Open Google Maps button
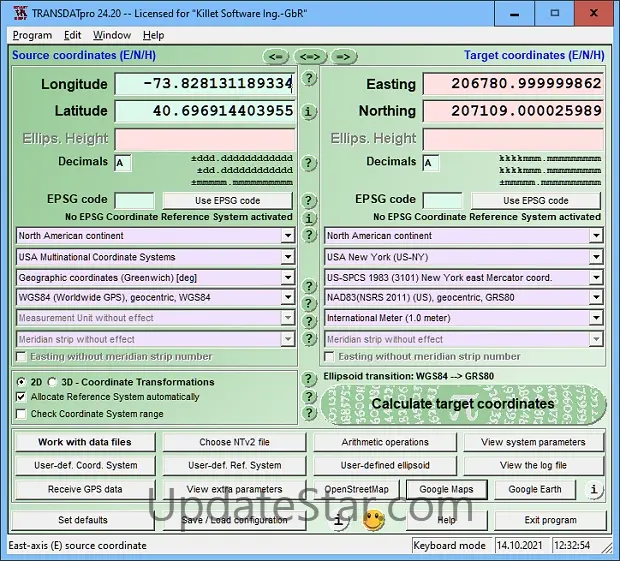The width and height of the screenshot is (620, 561). [x=446, y=489]
